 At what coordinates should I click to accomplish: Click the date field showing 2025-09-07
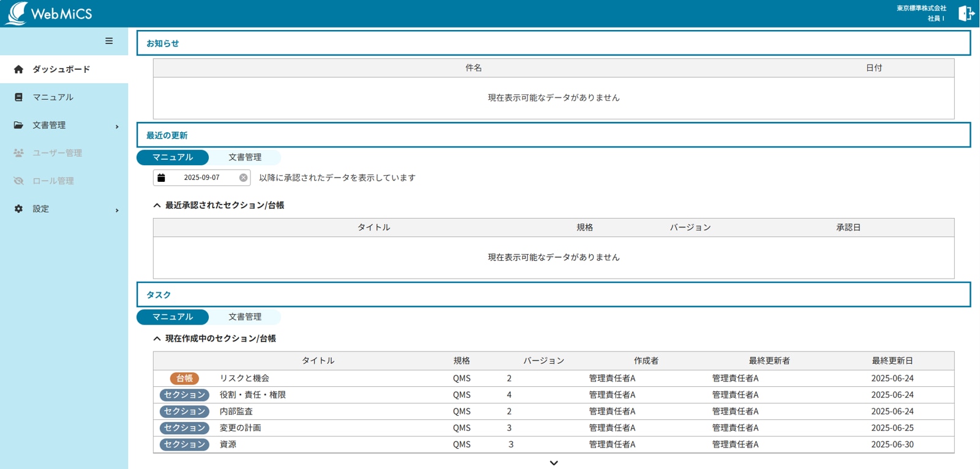[202, 178]
